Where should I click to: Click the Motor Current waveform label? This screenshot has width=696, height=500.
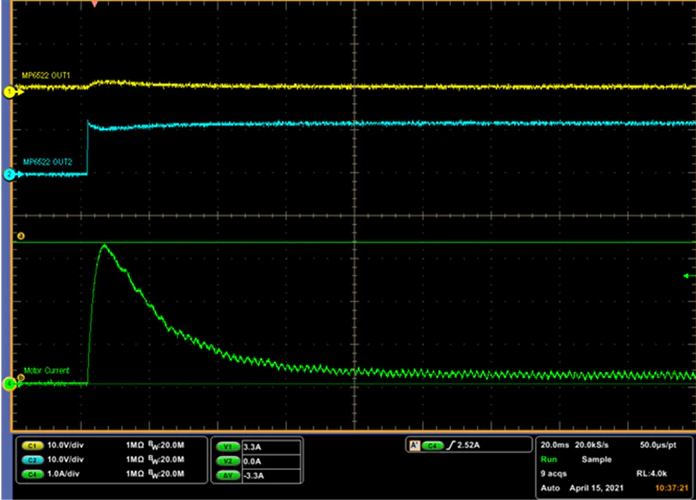point(46,371)
